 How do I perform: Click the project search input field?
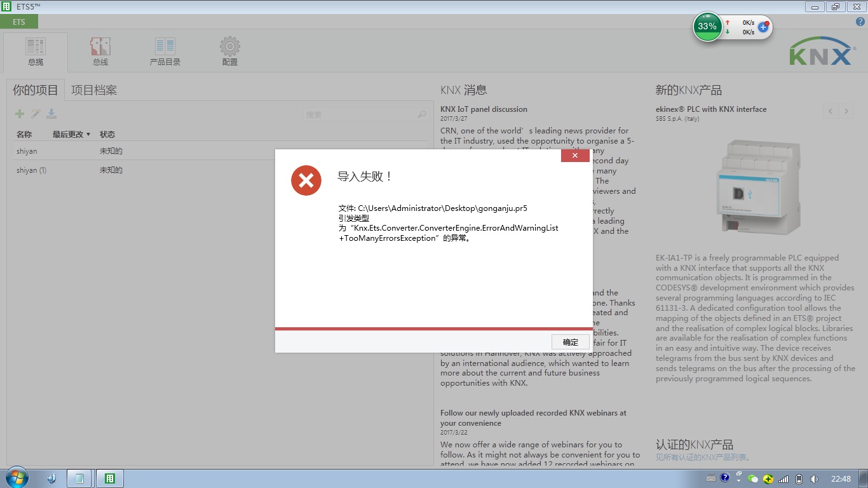coord(359,114)
